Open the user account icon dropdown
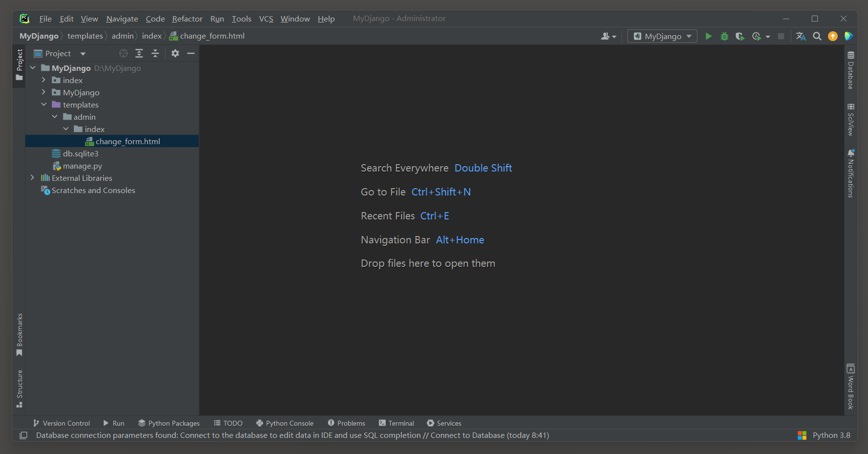The image size is (868, 454). point(609,36)
